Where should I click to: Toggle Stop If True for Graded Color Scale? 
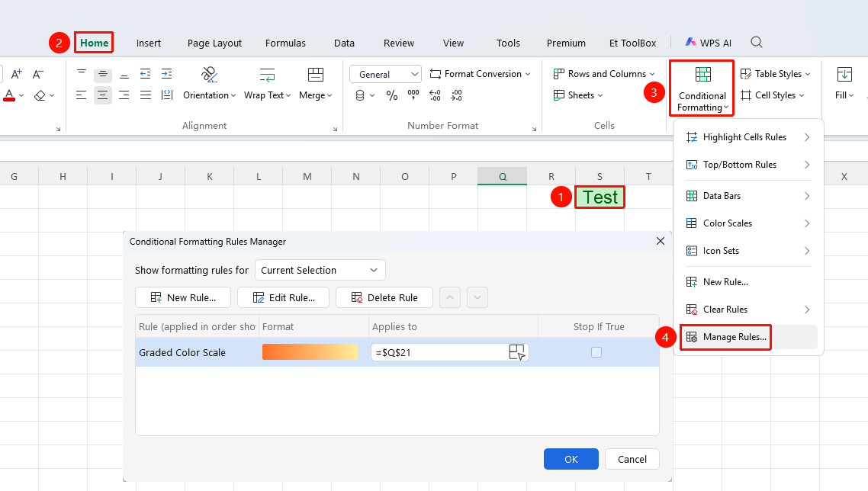click(x=596, y=352)
